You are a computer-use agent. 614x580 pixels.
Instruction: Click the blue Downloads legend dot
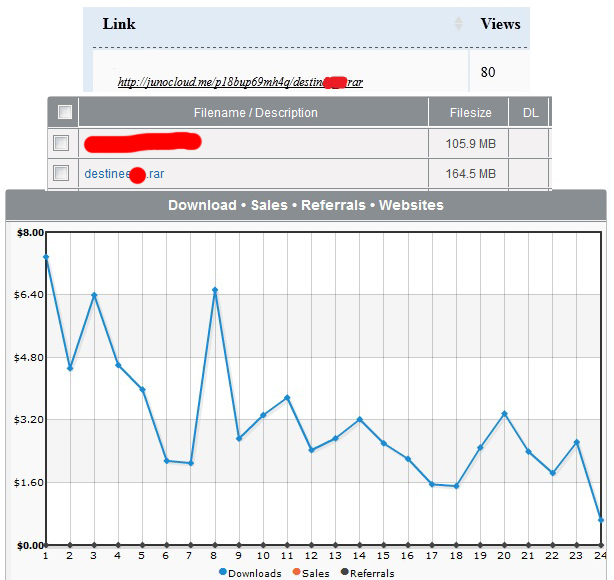223,572
